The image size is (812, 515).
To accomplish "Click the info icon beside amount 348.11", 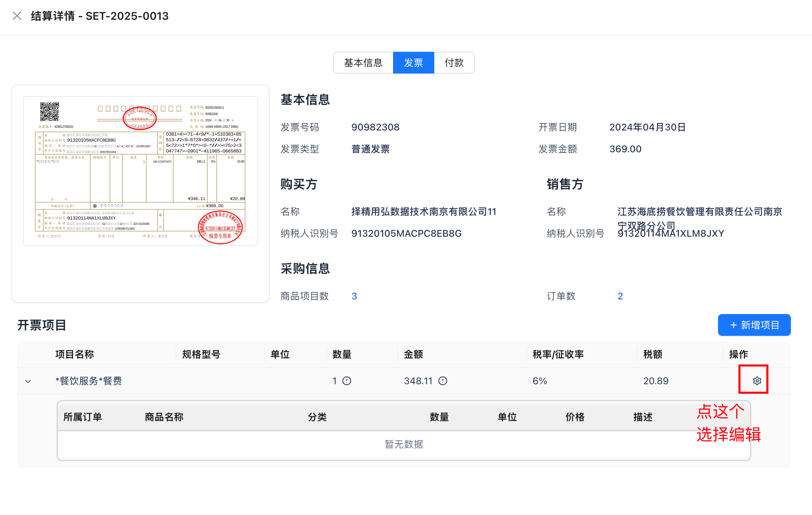I will click(442, 380).
